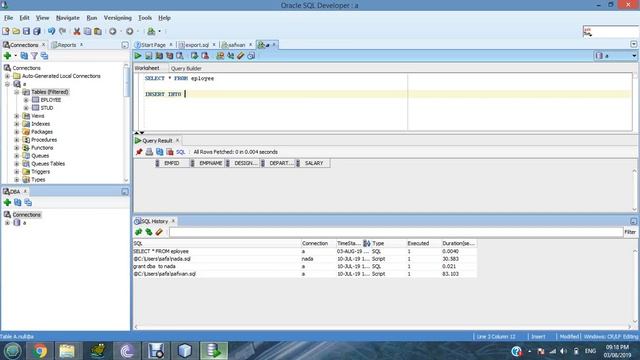Sort by SALARY column header
Viewport: 640px width, 360px height.
313,163
